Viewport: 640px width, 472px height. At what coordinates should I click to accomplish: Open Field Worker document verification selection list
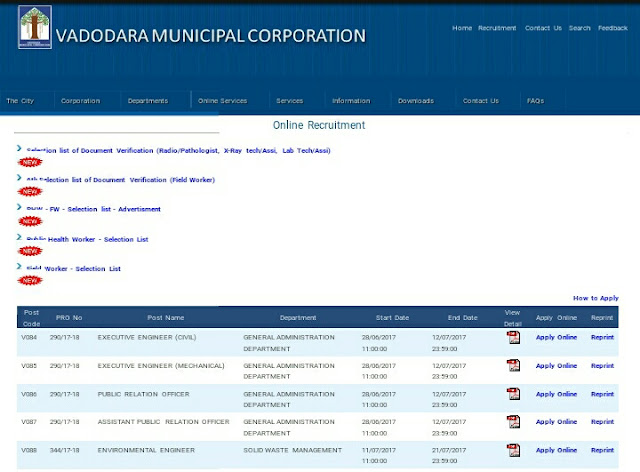(x=121, y=180)
